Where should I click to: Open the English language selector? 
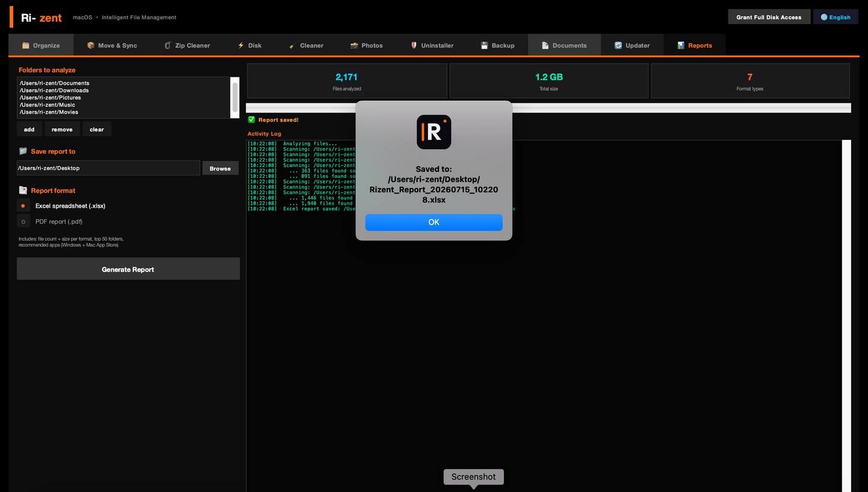pyautogui.click(x=836, y=17)
